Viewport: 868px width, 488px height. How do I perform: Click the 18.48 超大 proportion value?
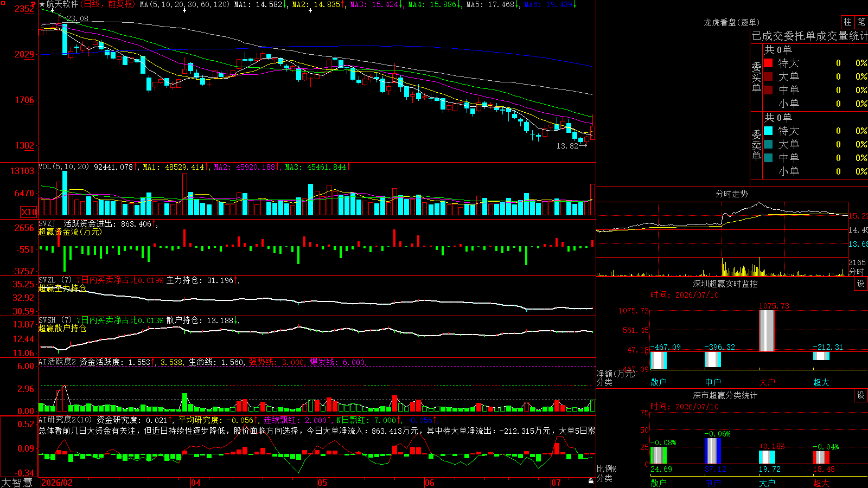pyautogui.click(x=824, y=469)
